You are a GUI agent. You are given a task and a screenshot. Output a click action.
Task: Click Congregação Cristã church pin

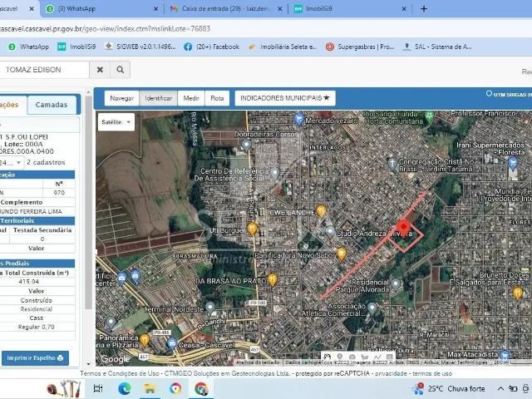pyautogui.click(x=392, y=165)
